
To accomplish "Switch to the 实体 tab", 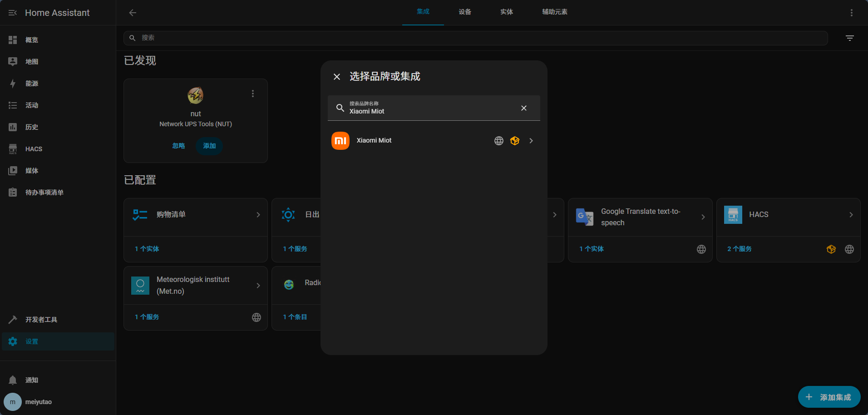I will click(x=506, y=12).
